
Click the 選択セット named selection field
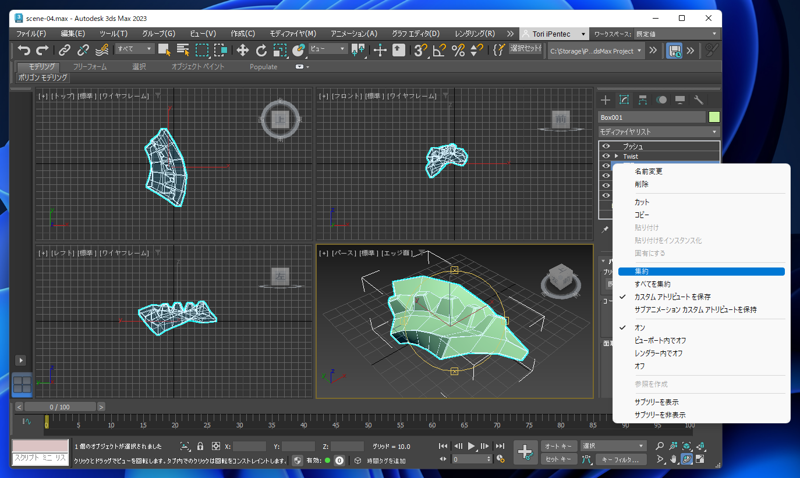click(526, 49)
